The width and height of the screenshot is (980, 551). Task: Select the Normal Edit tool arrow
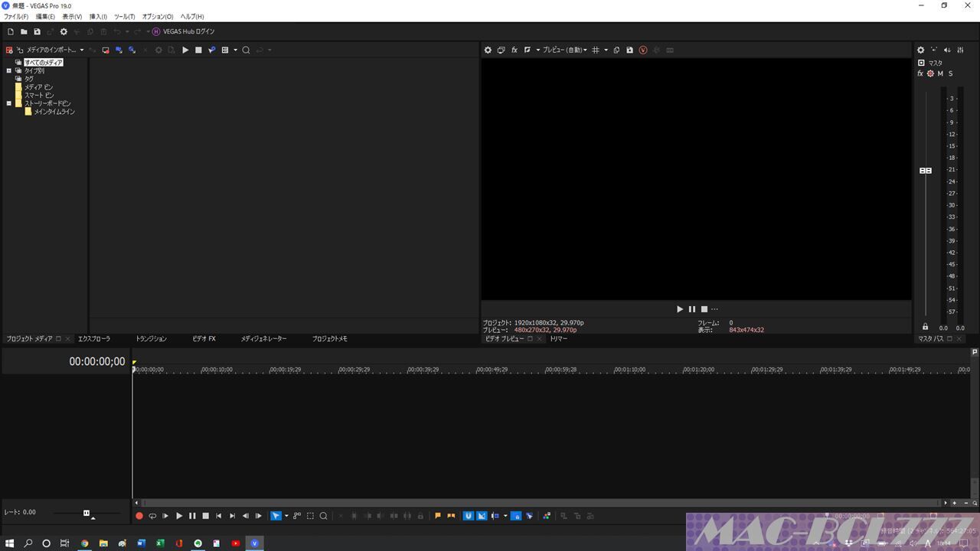click(276, 516)
